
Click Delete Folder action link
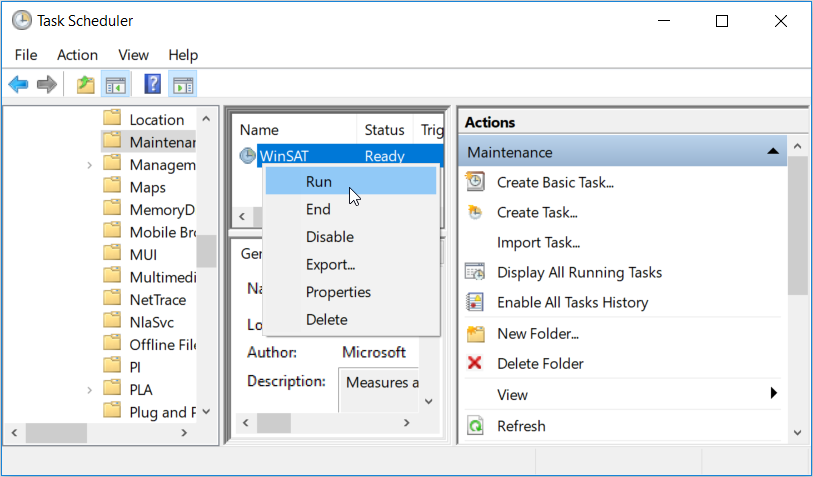tap(540, 363)
